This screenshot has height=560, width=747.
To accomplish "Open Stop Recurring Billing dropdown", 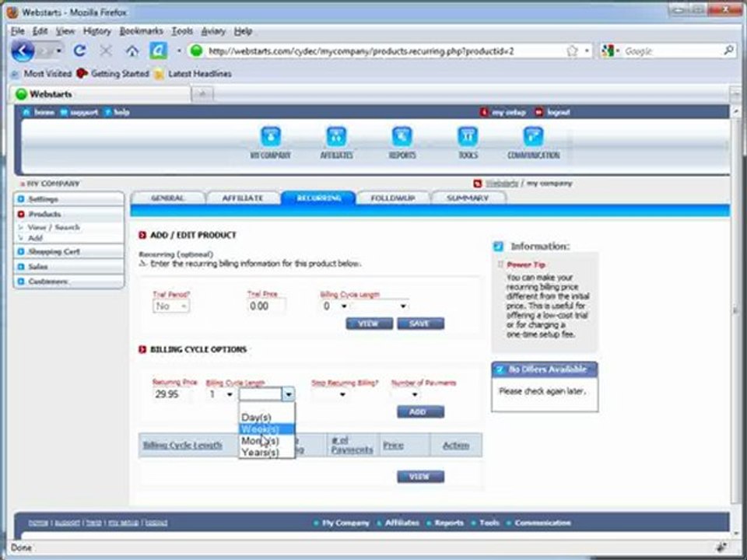I will coord(329,394).
